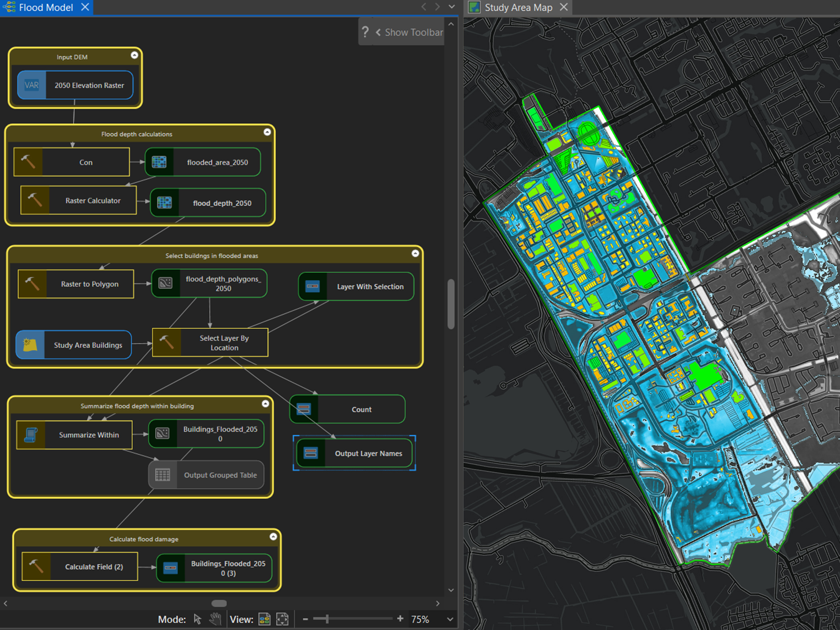Select the Study Area Buildings data icon
The height and width of the screenshot is (630, 840).
point(30,345)
